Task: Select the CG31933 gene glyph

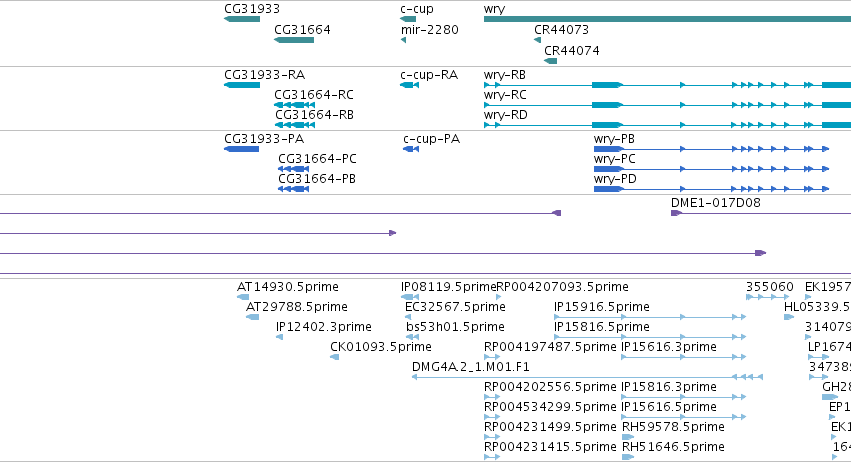Action: [242, 19]
